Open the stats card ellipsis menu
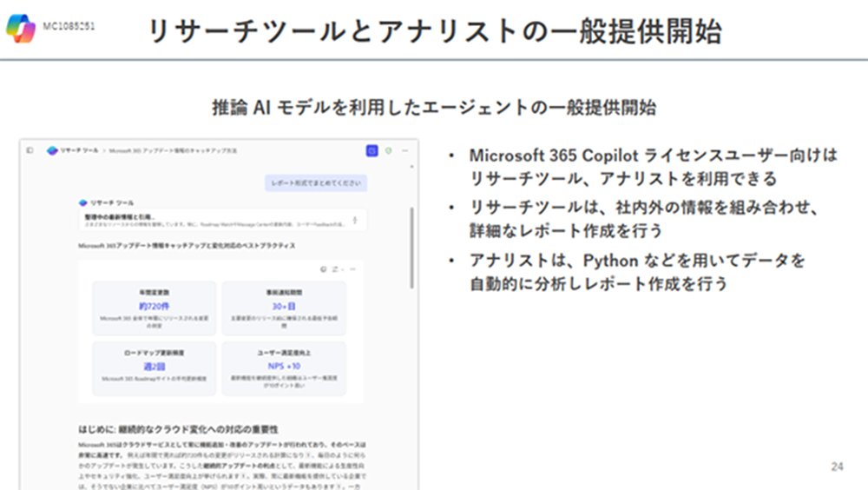Image resolution: width=868 pixels, height=490 pixels. pos(352,268)
